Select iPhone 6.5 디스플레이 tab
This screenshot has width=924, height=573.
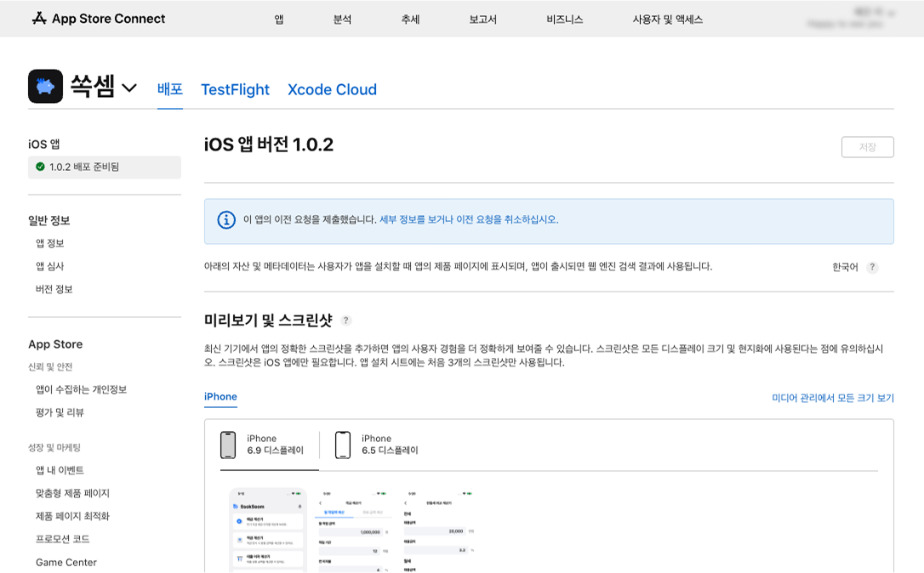coord(377,445)
